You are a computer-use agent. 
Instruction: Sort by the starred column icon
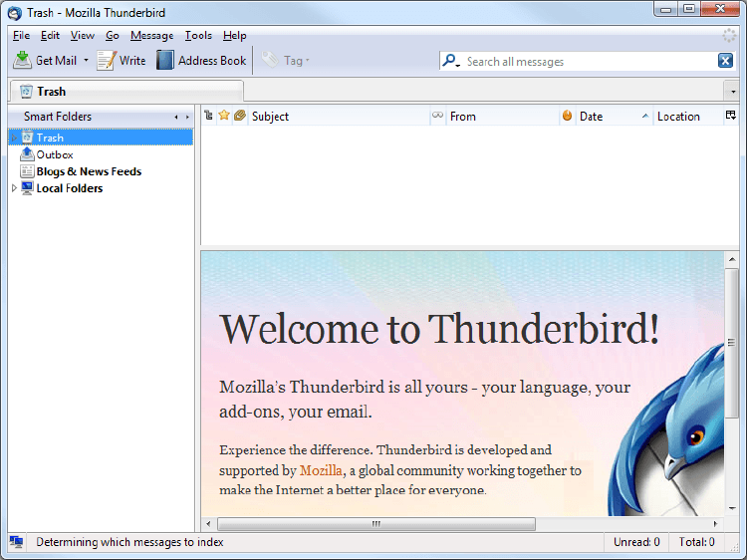(224, 117)
